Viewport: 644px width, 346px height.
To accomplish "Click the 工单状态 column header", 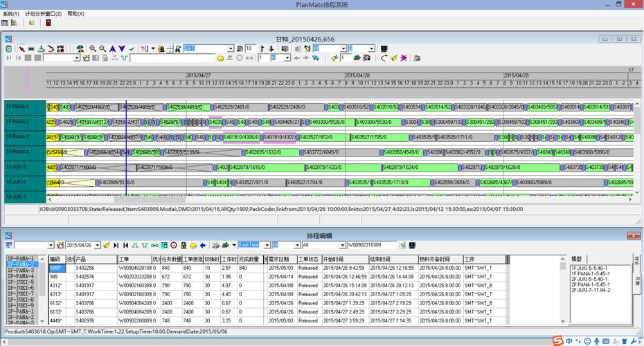I will (x=308, y=259).
